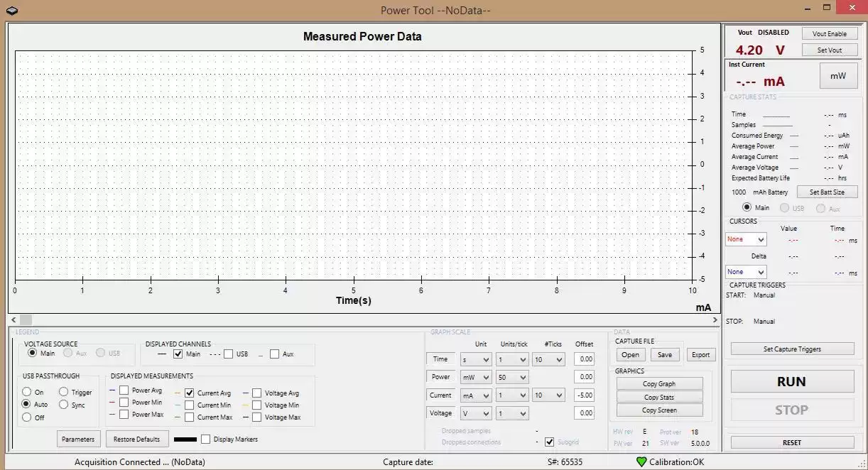Click the black line color swatch near Display Markers

pyautogui.click(x=185, y=439)
